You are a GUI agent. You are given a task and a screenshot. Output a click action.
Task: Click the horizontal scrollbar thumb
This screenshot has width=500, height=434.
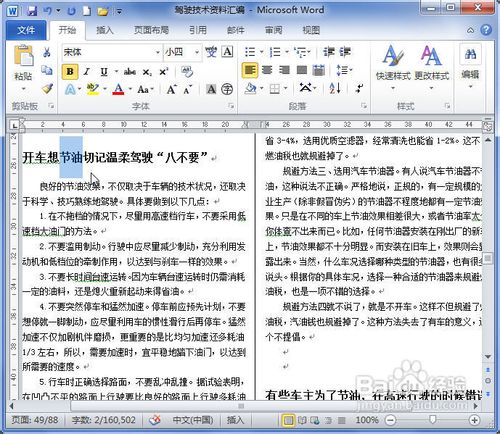click(241, 406)
